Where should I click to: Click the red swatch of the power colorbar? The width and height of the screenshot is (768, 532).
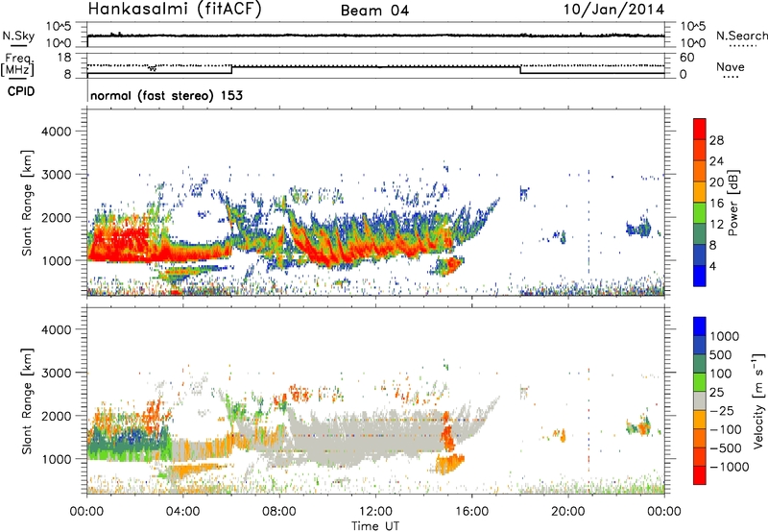point(700,130)
